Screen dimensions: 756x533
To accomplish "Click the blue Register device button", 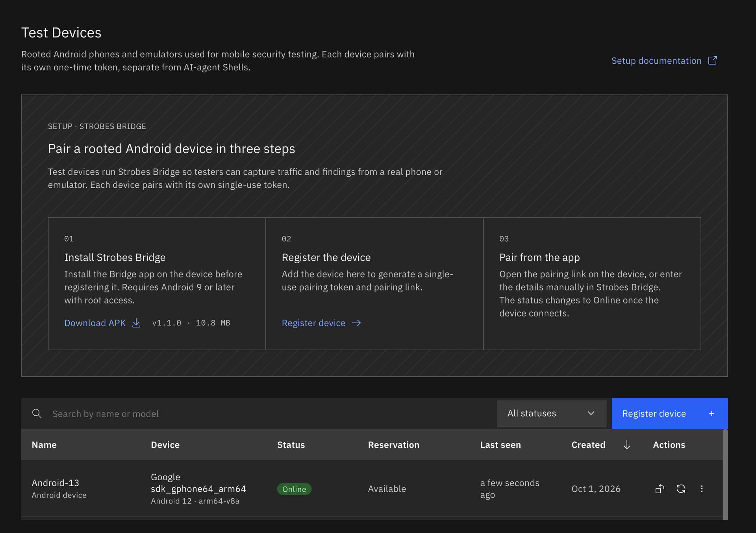I will tap(669, 413).
